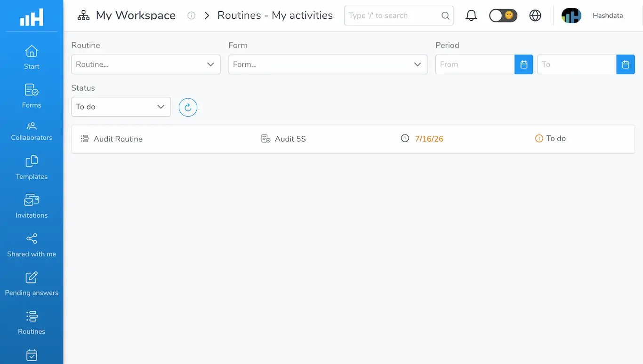The height and width of the screenshot is (364, 643).
Task: Go to the Collaborators section
Action: (x=32, y=131)
